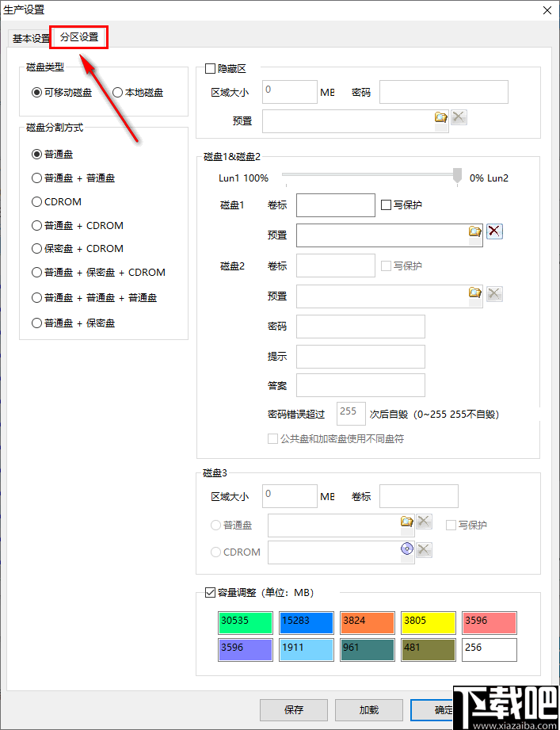Open folder browser for hidden area preset

(x=441, y=117)
